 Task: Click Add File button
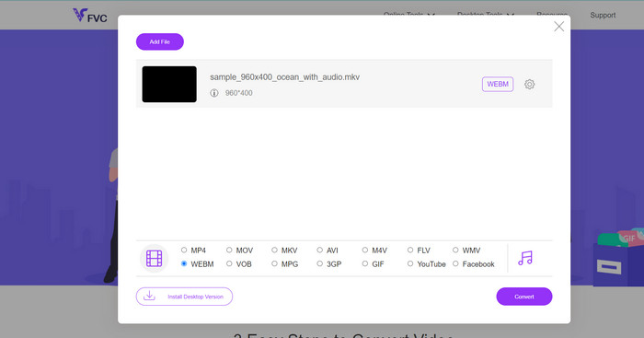160,42
